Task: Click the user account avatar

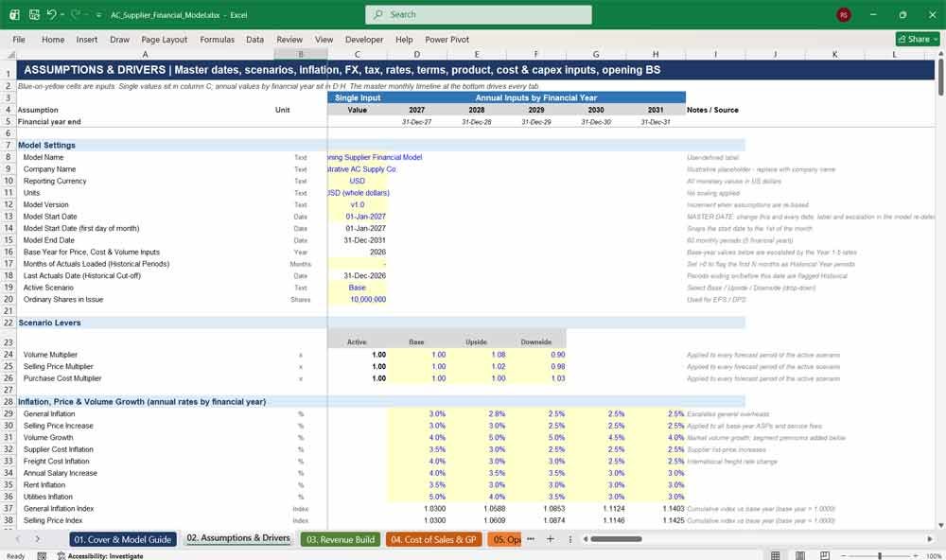Action: click(x=844, y=14)
